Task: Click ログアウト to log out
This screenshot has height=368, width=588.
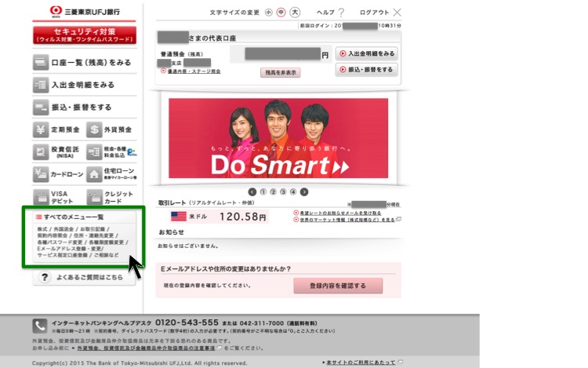Action: pos(380,13)
